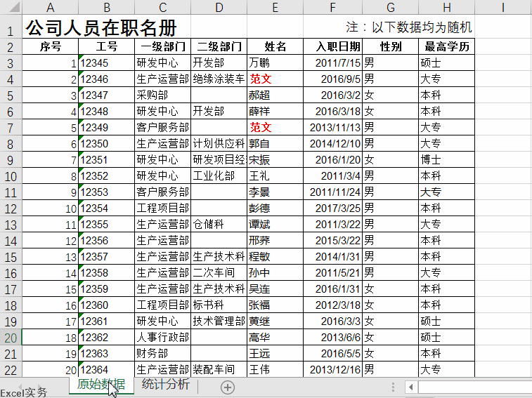Click the 一级部门 header cell

click(163, 47)
